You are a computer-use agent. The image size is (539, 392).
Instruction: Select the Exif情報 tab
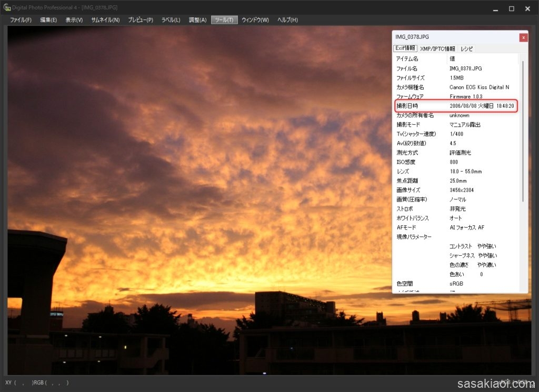(405, 48)
